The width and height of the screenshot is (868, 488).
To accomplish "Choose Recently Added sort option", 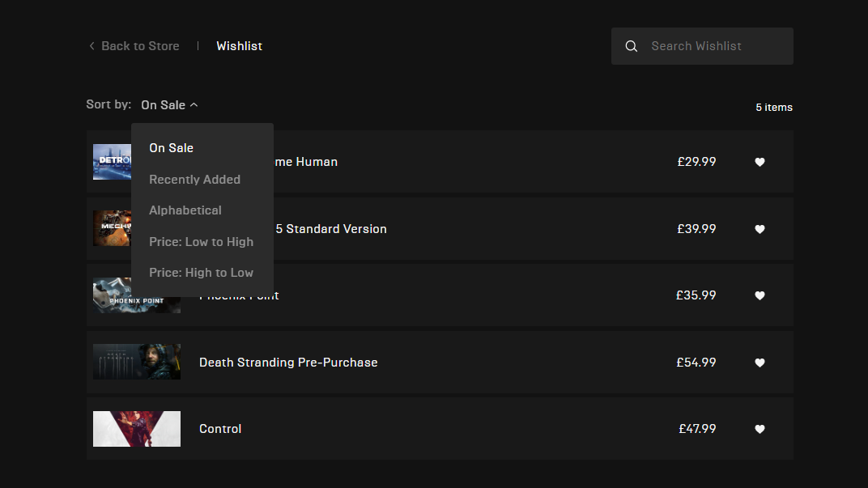I will click(194, 180).
